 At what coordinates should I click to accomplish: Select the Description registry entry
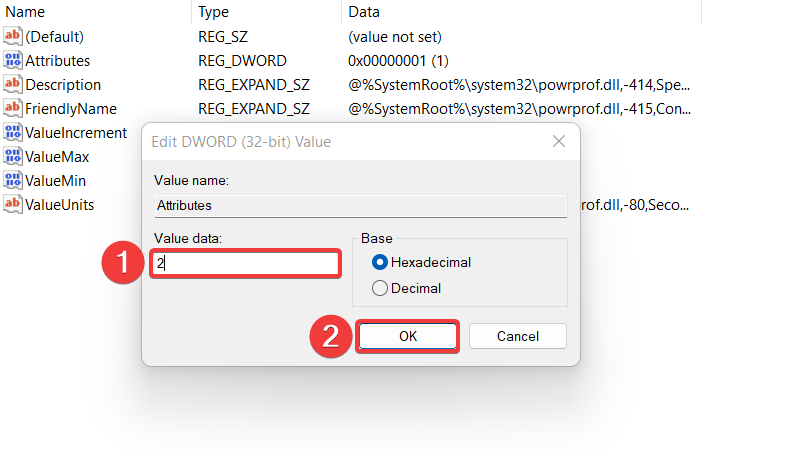pyautogui.click(x=63, y=84)
